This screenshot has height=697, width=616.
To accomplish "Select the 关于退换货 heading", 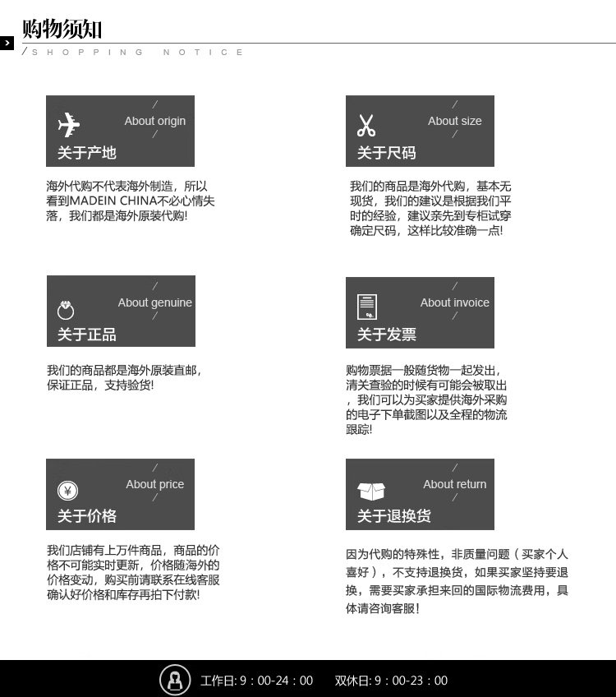I will 394,515.
